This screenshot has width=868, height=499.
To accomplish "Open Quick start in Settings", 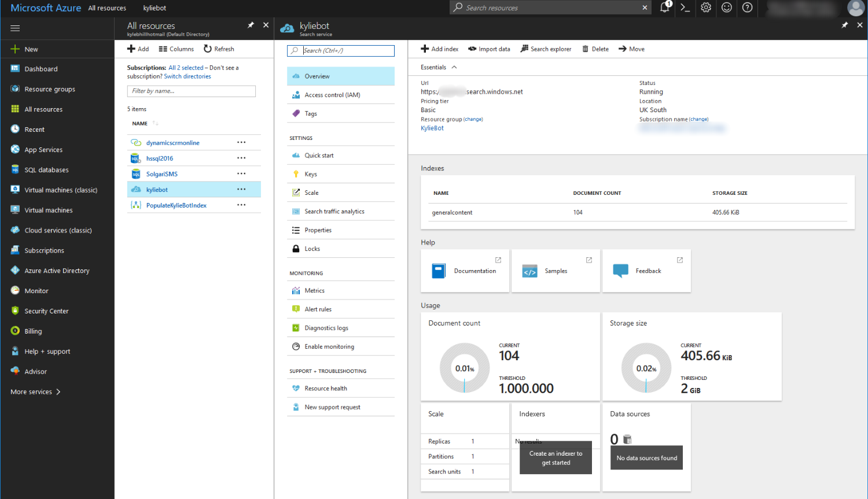I will pos(341,156).
